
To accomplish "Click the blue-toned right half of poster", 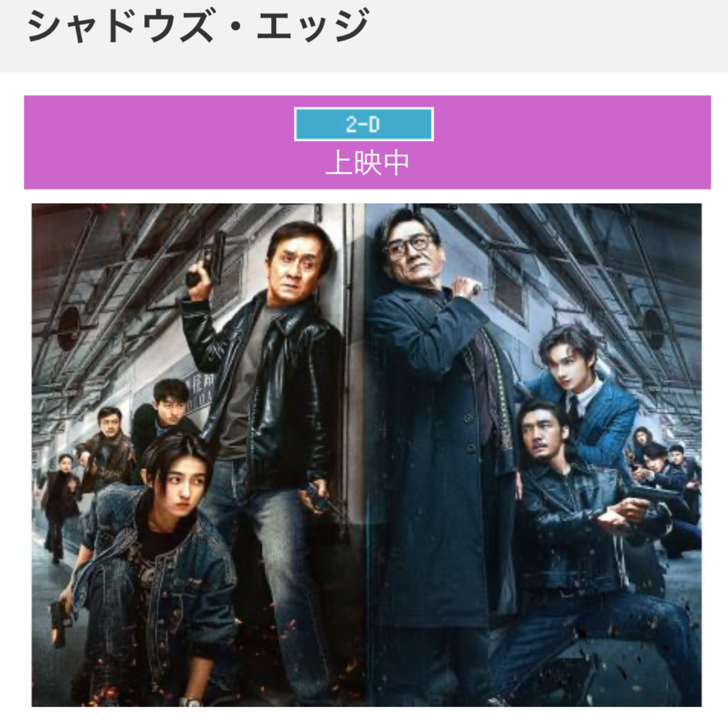I will 533,455.
